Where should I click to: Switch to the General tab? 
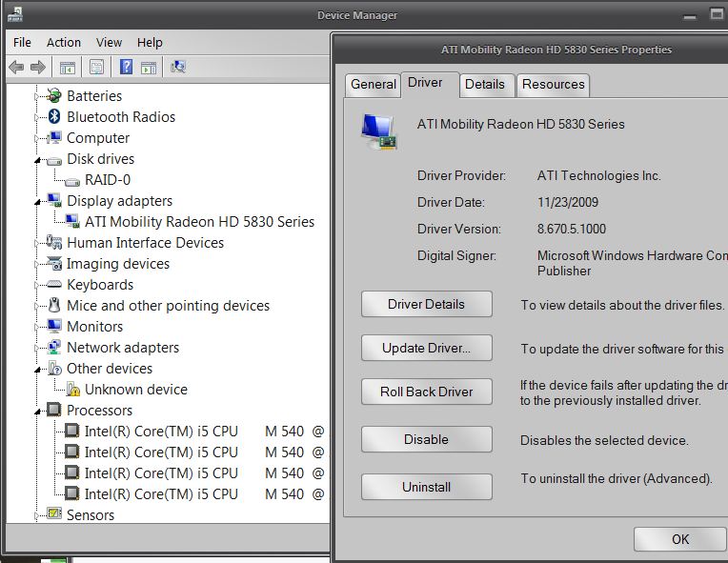pos(374,85)
